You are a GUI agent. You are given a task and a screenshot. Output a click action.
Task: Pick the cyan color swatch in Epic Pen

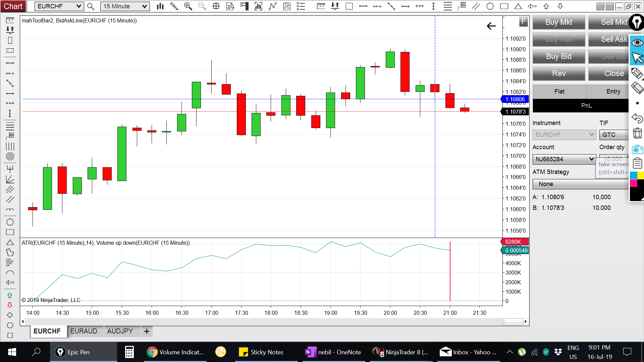click(633, 175)
